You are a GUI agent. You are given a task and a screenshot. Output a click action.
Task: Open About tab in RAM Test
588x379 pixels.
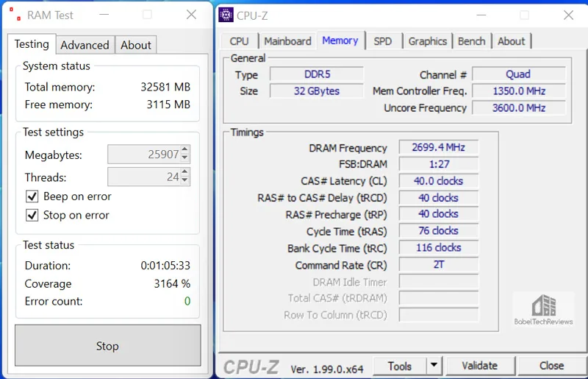pos(136,45)
